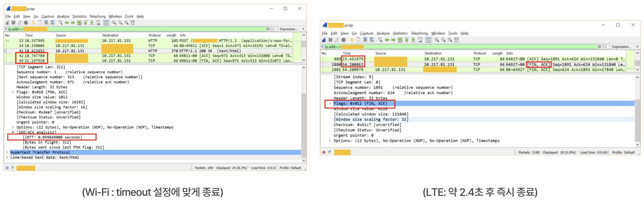Open Telephony menu in right window

(419, 33)
